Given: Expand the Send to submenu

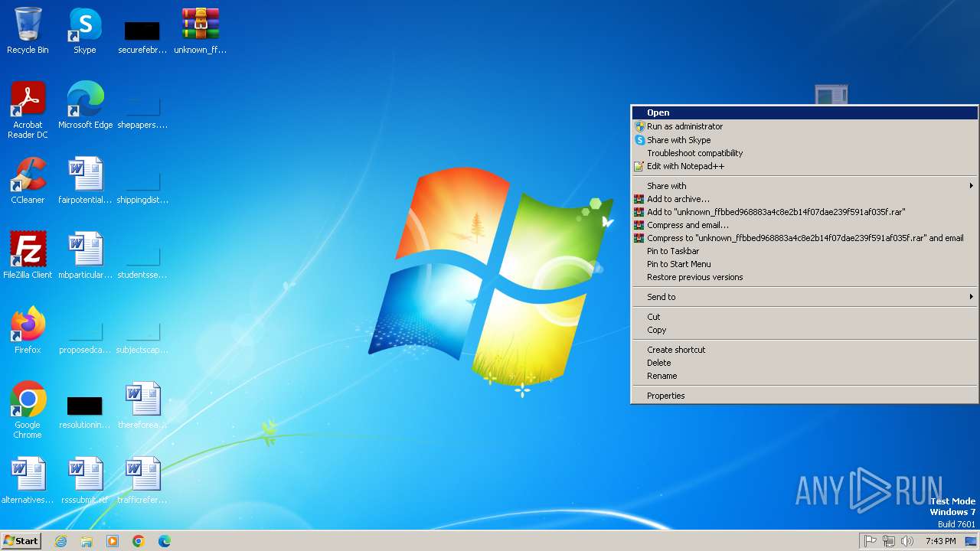Looking at the screenshot, I should 805,297.
